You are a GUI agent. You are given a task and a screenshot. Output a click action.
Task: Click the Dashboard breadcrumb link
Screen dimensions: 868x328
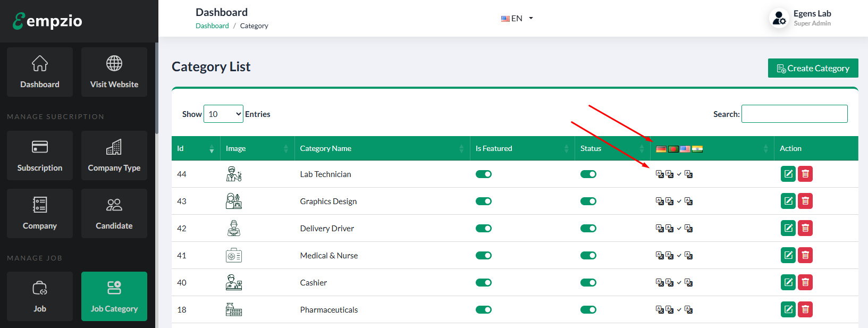212,26
